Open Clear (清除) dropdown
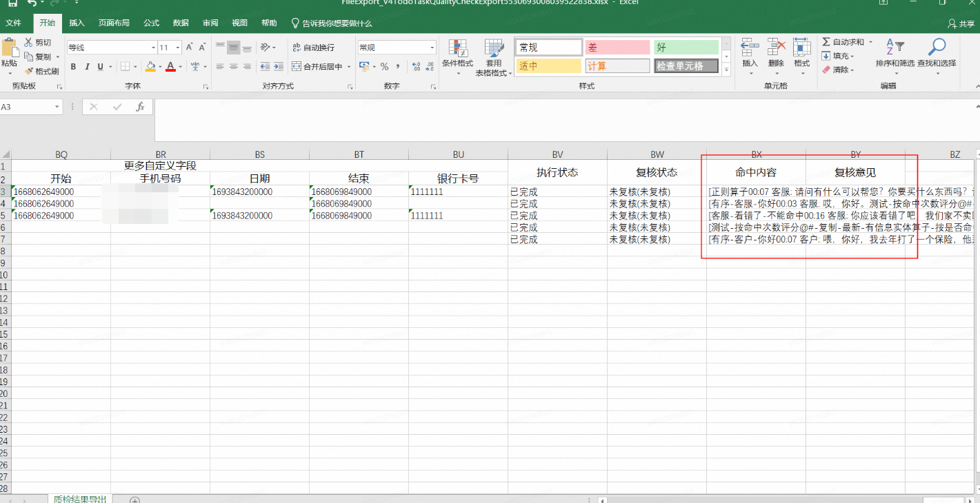This screenshot has height=503, width=980. pos(838,70)
